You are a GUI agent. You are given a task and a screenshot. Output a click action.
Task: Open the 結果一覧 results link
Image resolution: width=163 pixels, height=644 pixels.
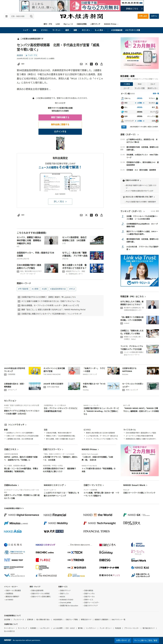coord(156,94)
